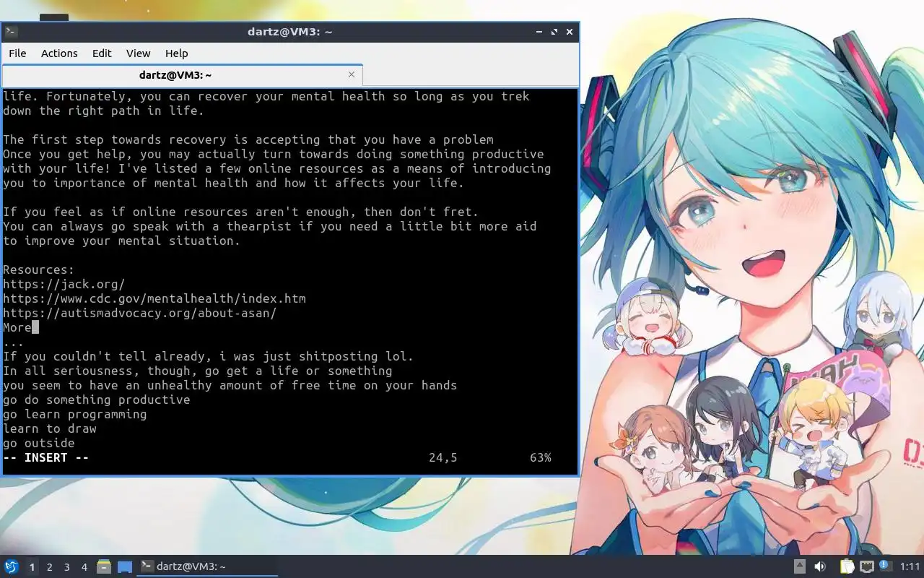Viewport: 924px width, 578px height.
Task: Click the cdc.gov mentalhealth URL line
Action: (x=154, y=298)
